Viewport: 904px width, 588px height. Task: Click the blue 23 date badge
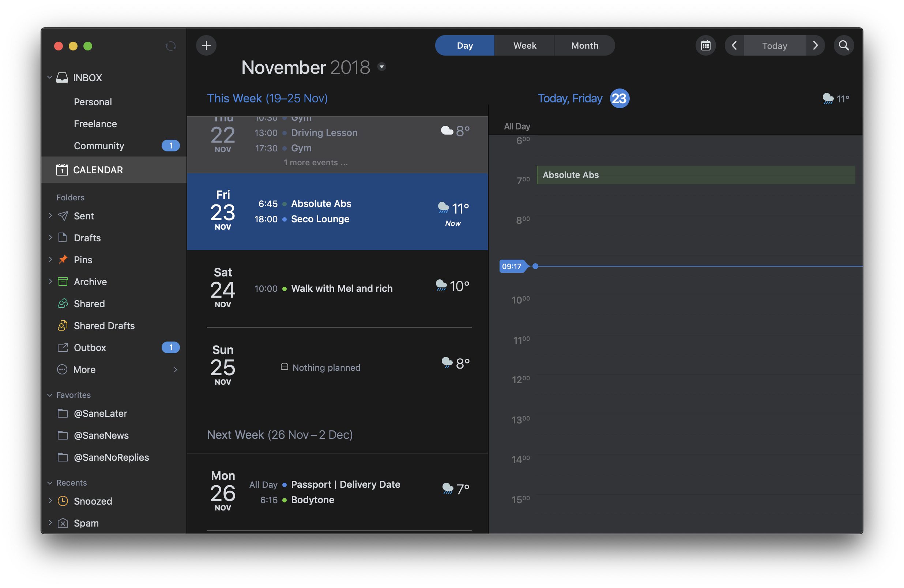coord(619,98)
